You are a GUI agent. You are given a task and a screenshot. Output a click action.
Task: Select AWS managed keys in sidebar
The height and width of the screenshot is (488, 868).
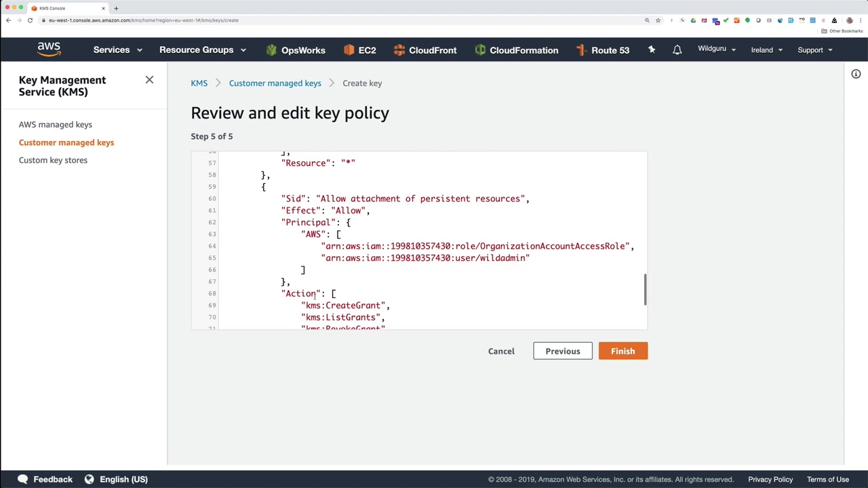(x=56, y=125)
